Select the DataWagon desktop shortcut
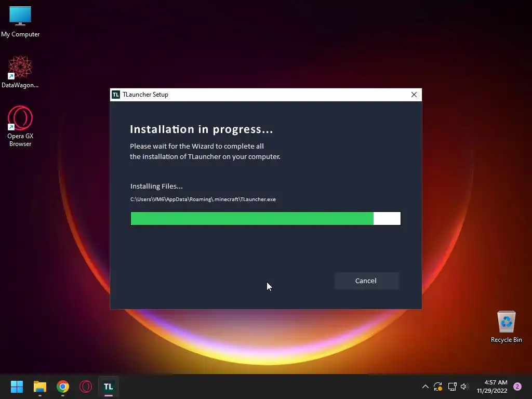This screenshot has height=399, width=532. tap(20, 72)
